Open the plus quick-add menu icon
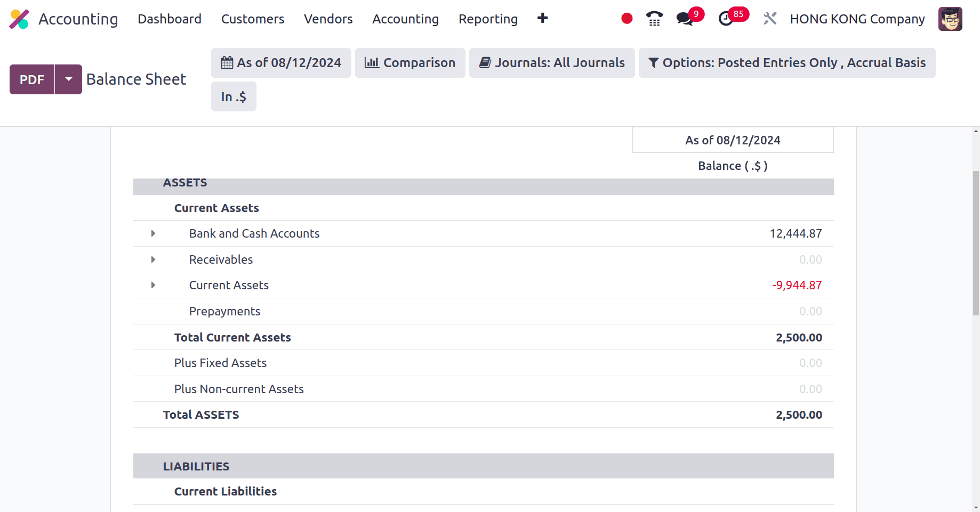 (x=542, y=19)
